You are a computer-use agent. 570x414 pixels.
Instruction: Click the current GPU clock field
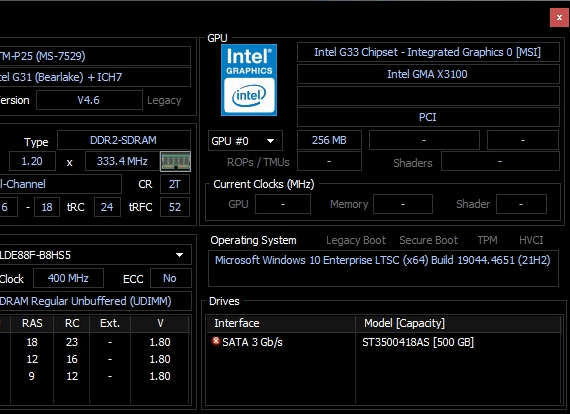[x=283, y=204]
